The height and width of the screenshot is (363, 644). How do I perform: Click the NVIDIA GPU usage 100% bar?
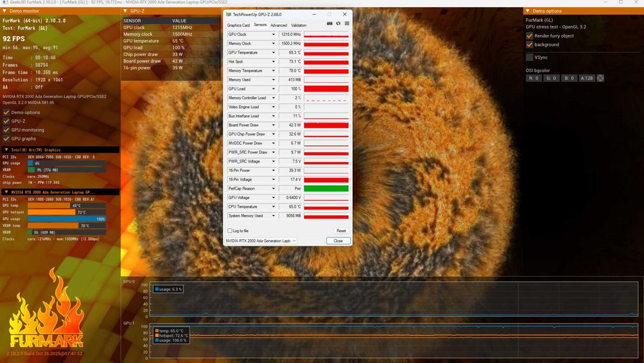pyautogui.click(x=66, y=219)
